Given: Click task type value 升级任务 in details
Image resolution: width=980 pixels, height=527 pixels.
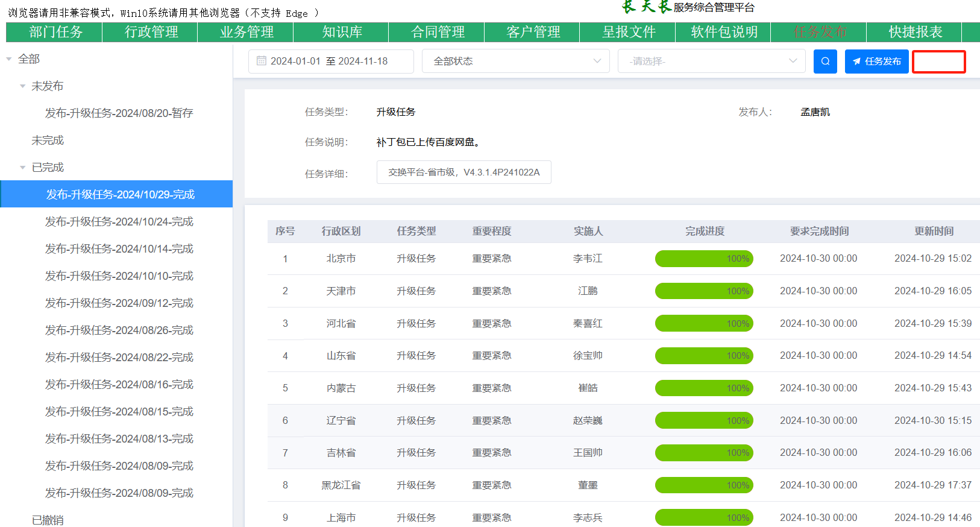Looking at the screenshot, I should click(396, 112).
